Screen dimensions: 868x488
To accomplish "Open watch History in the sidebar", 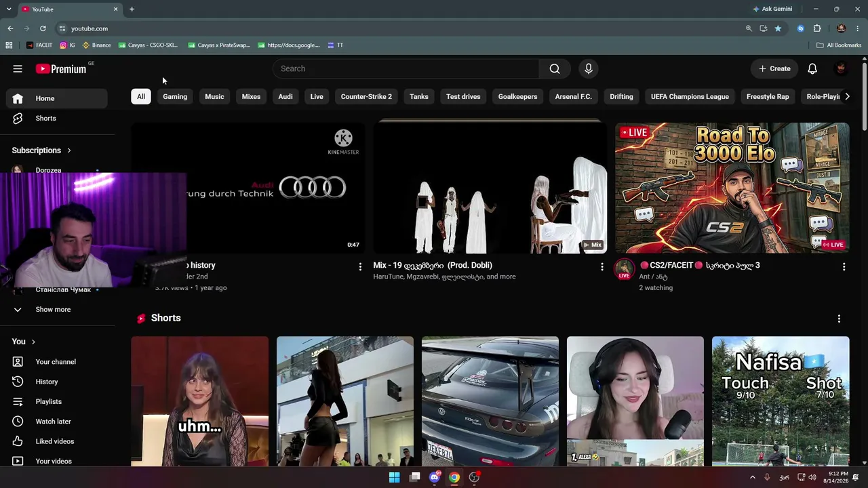I will [x=57, y=382].
